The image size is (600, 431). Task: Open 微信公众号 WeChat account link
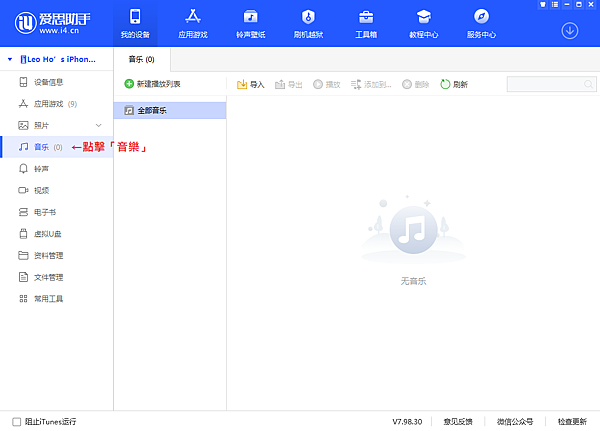[x=515, y=422]
